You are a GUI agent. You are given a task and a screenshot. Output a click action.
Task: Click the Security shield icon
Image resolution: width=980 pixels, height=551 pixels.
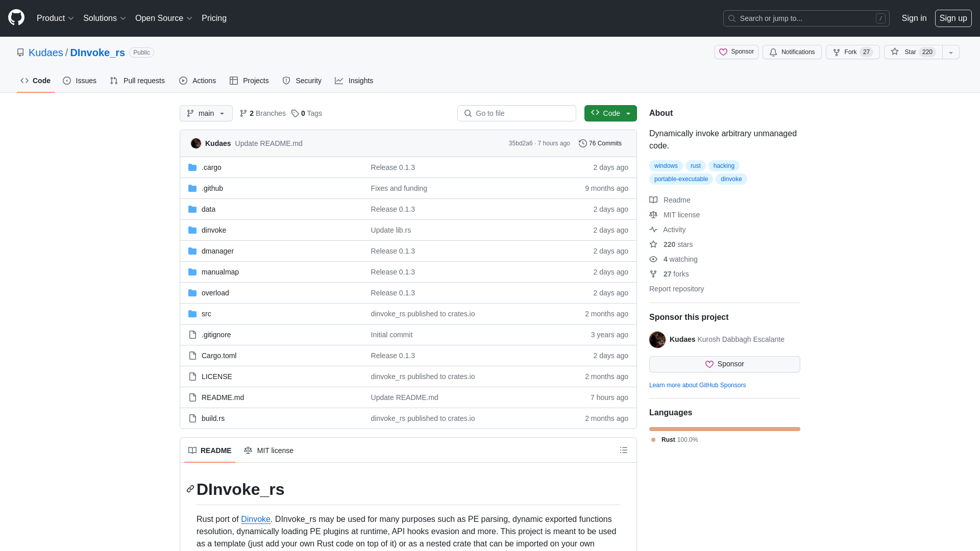click(x=286, y=81)
